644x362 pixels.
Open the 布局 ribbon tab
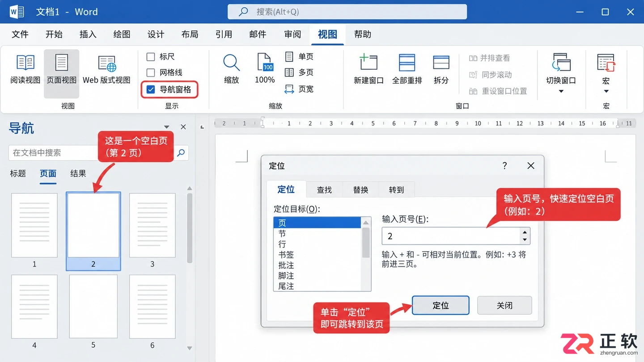[x=190, y=34]
